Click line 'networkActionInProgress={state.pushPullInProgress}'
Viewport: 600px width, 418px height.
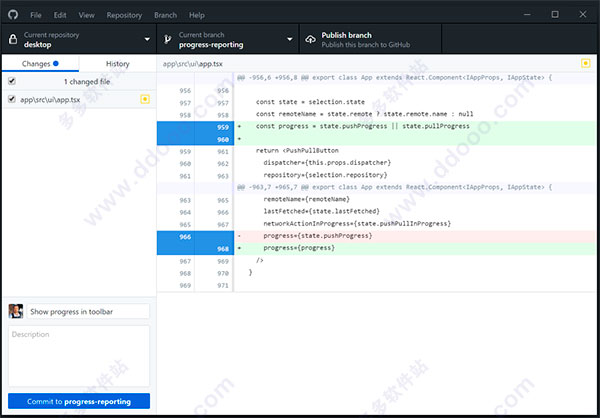(357, 224)
